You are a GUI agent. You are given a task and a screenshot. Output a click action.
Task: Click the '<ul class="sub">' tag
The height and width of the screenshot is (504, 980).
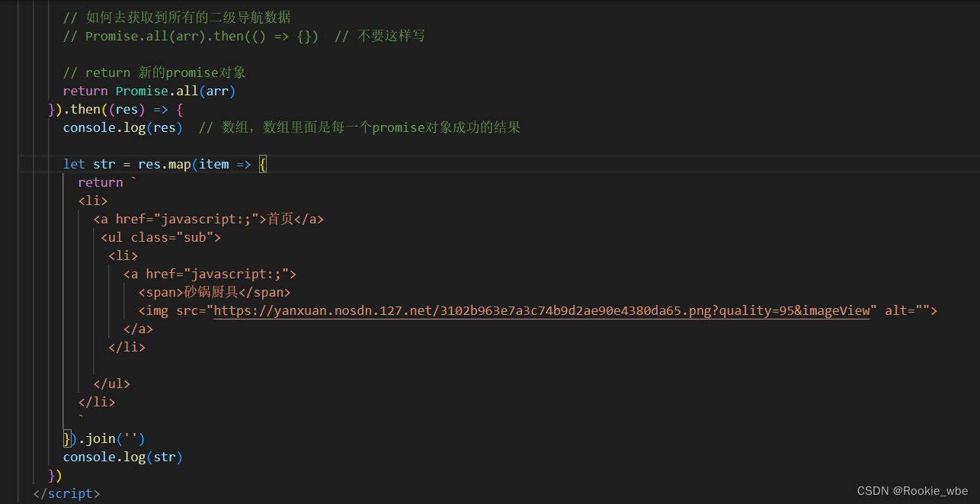coord(161,237)
